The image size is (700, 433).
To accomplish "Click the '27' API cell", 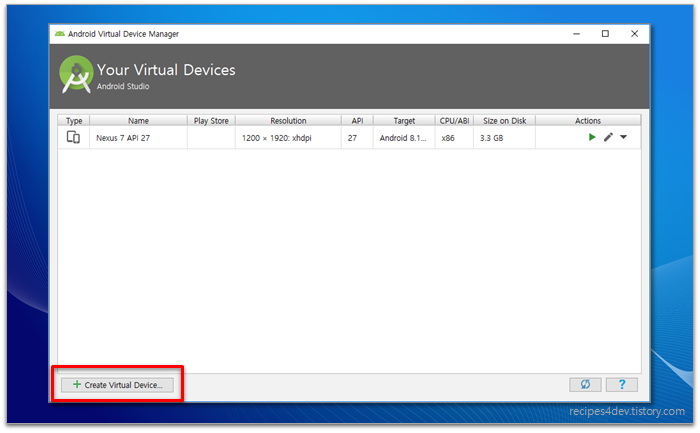I will [357, 137].
